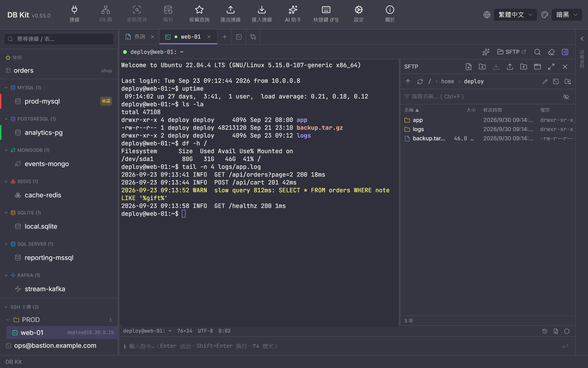This screenshot has height=368, width=588.
Task: Expand the SFTP panel to full size
Action: [x=551, y=67]
